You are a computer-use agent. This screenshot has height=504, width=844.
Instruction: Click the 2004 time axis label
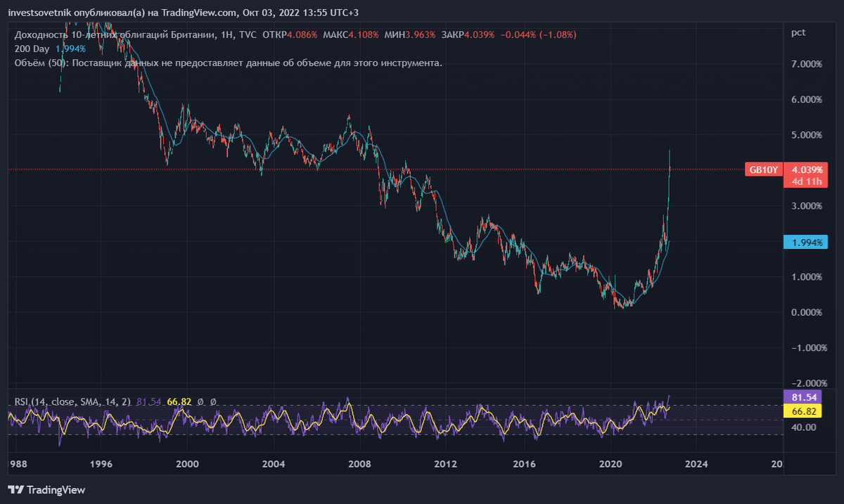273,464
